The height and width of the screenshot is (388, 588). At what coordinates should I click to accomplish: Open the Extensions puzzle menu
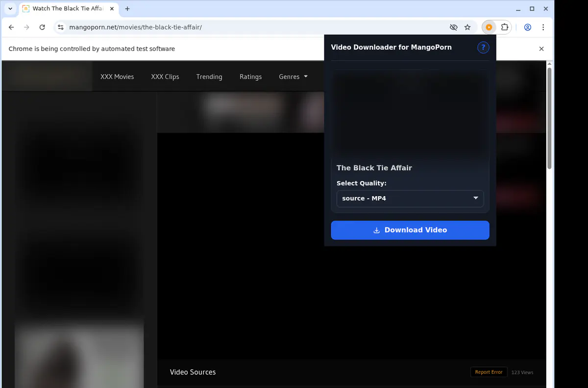[505, 27]
